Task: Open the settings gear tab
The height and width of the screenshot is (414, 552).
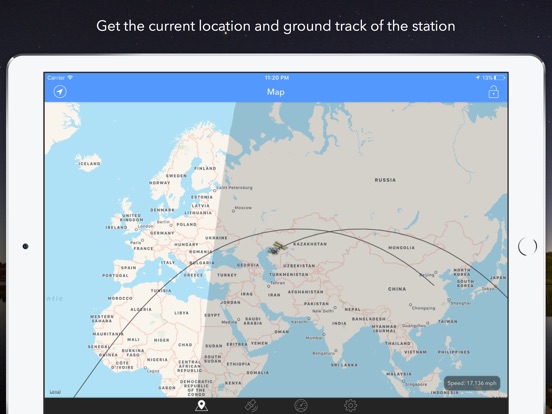Action: click(x=350, y=406)
